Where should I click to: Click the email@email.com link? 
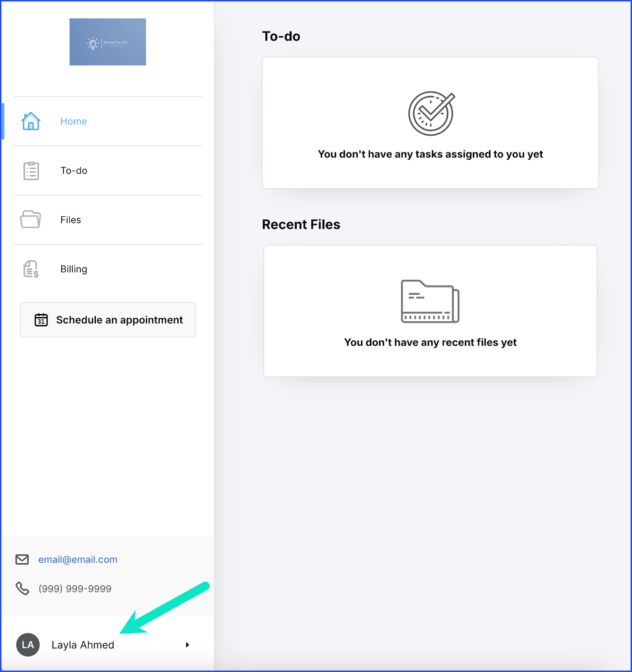click(x=78, y=559)
